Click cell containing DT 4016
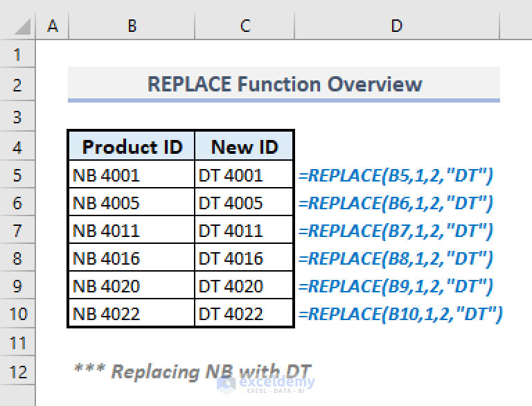Image resolution: width=532 pixels, height=406 pixels. (244, 258)
